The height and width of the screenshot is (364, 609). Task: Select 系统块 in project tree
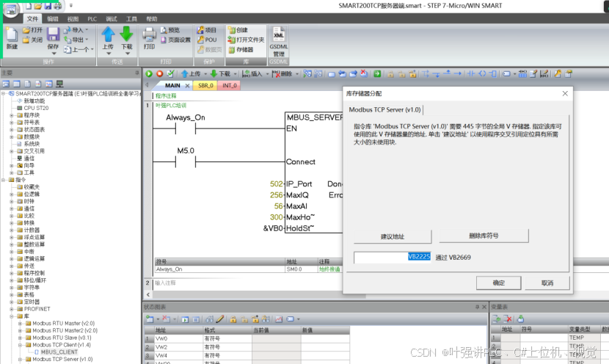click(x=32, y=144)
